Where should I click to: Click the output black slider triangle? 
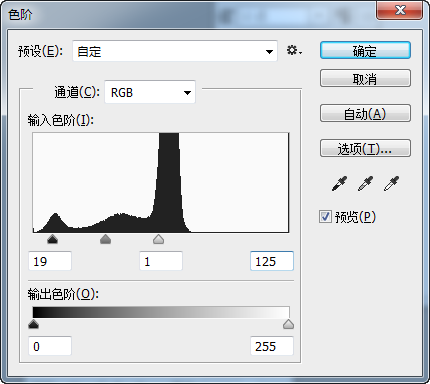[x=33, y=324]
